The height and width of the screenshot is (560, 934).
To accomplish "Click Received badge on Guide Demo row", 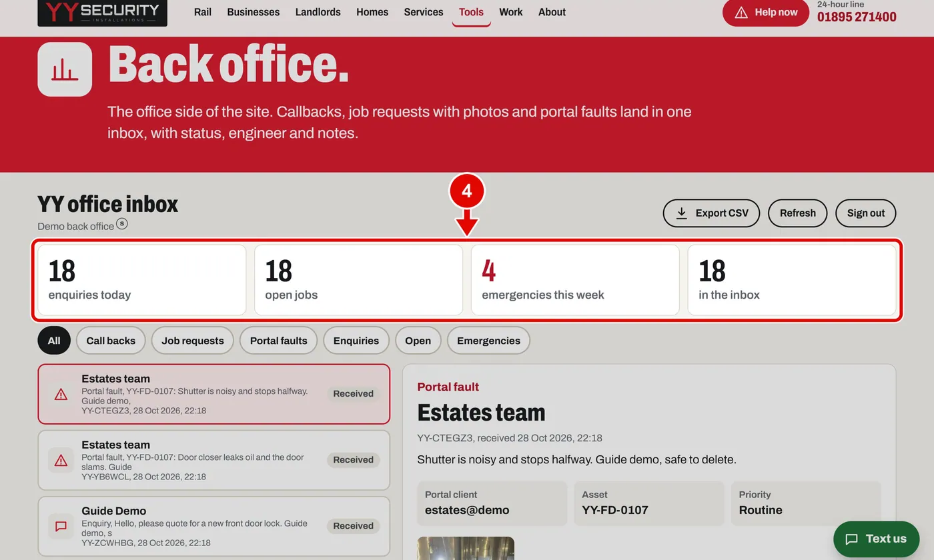I will tap(354, 526).
